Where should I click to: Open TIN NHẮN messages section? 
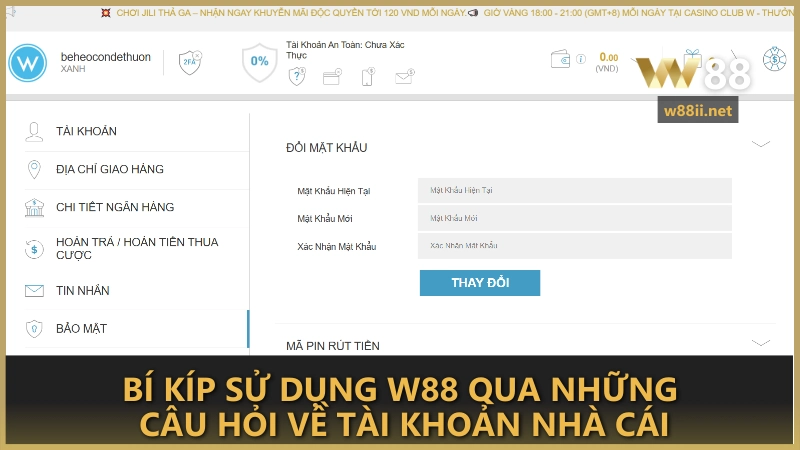point(137,290)
